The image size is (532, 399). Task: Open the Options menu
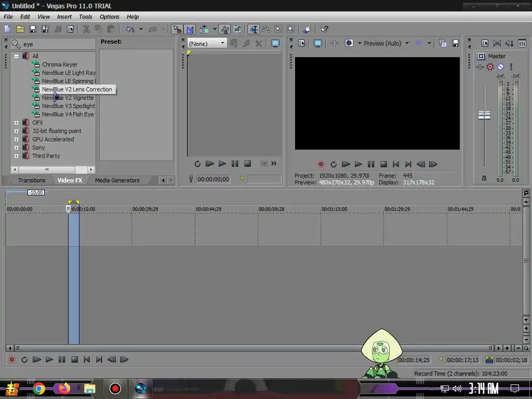[x=109, y=17]
